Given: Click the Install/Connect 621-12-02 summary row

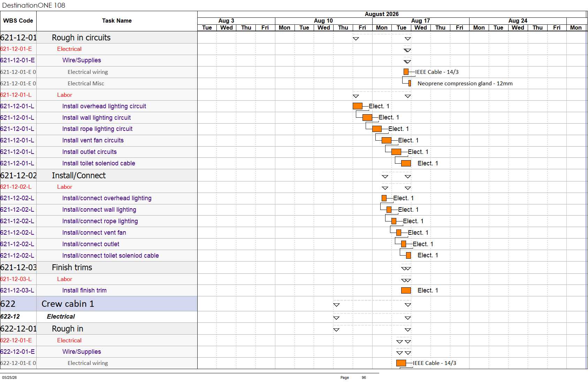Looking at the screenshot, I should coord(99,176).
